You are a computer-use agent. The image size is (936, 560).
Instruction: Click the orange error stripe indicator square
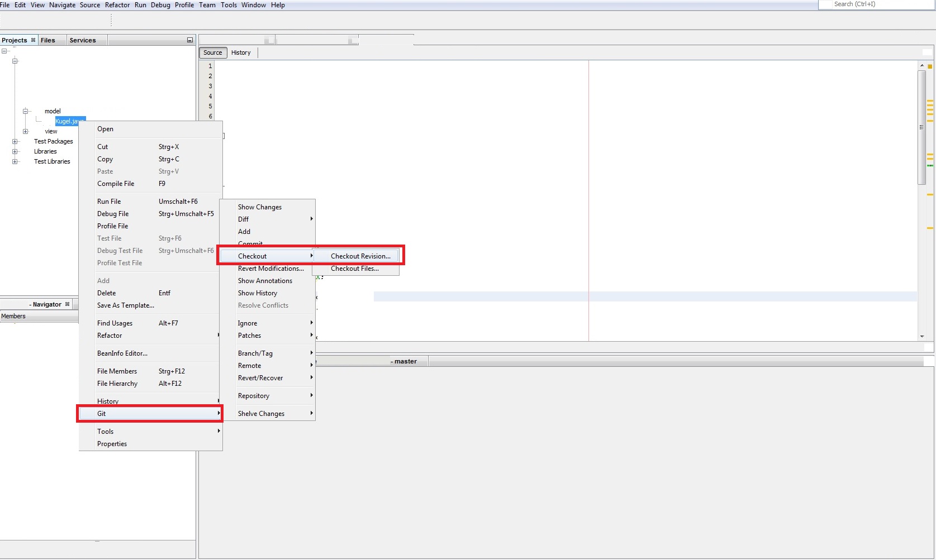930,66
